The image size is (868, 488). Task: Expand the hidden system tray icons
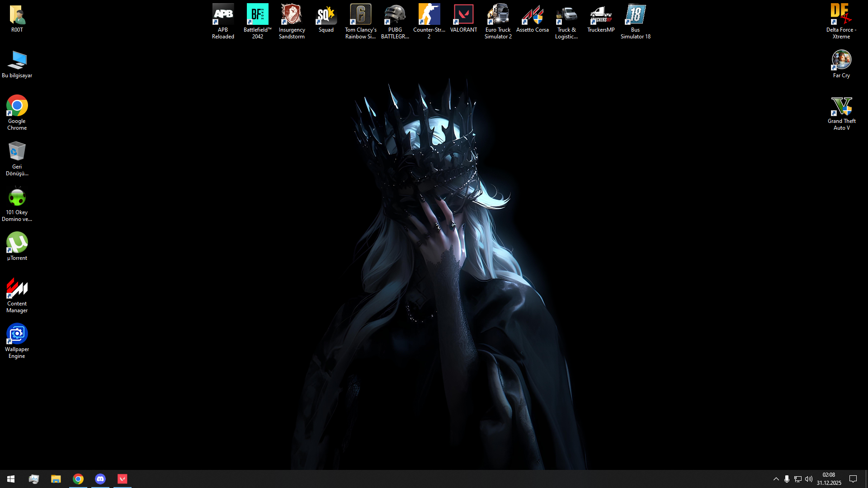coord(776,479)
